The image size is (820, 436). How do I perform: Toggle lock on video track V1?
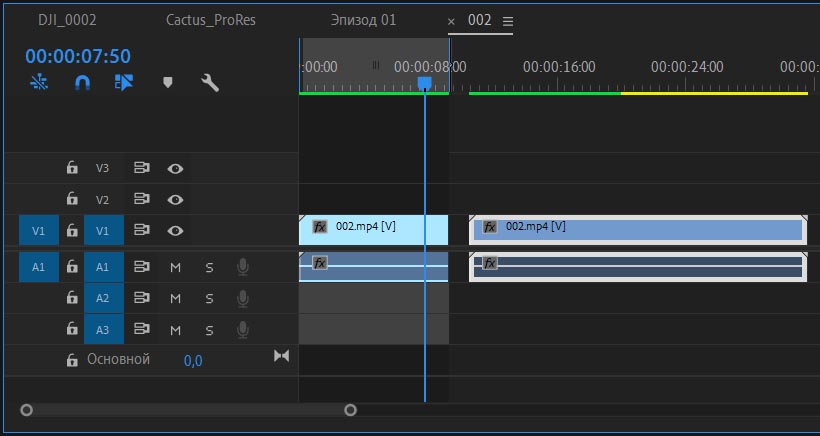72,230
